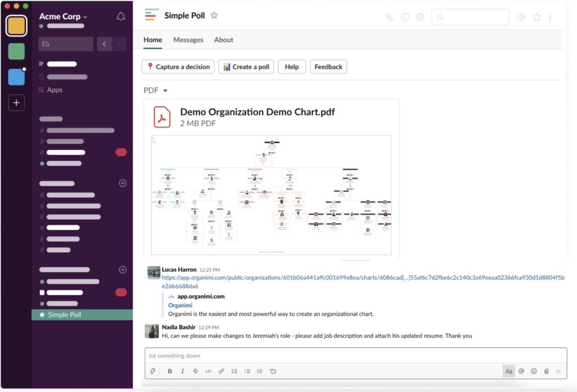Switch to the Home tab
The image size is (577, 392).
[153, 40]
